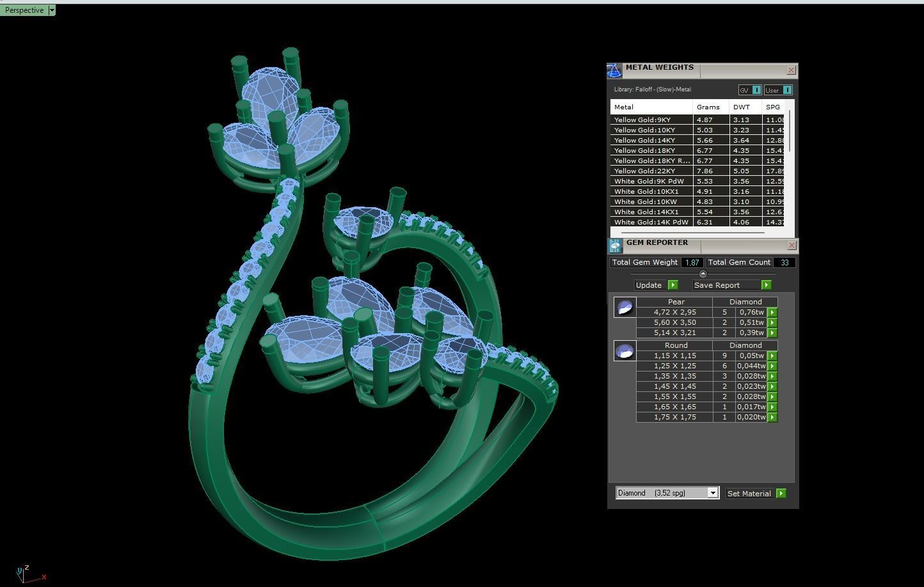Click the Set Material button
The height and width of the screenshot is (587, 924).
coord(750,494)
